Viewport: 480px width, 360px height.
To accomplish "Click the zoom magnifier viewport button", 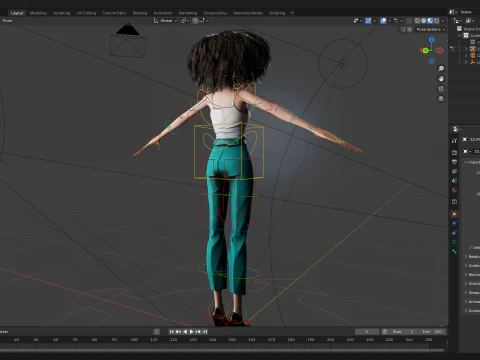I will [441, 69].
